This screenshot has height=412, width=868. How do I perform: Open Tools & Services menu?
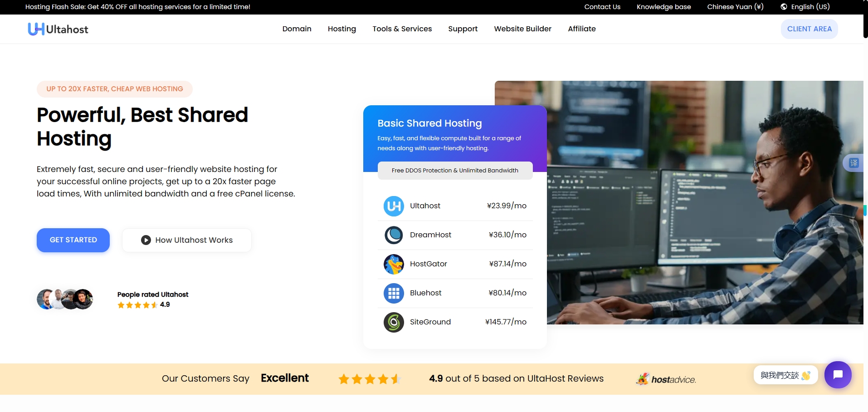[x=402, y=29]
